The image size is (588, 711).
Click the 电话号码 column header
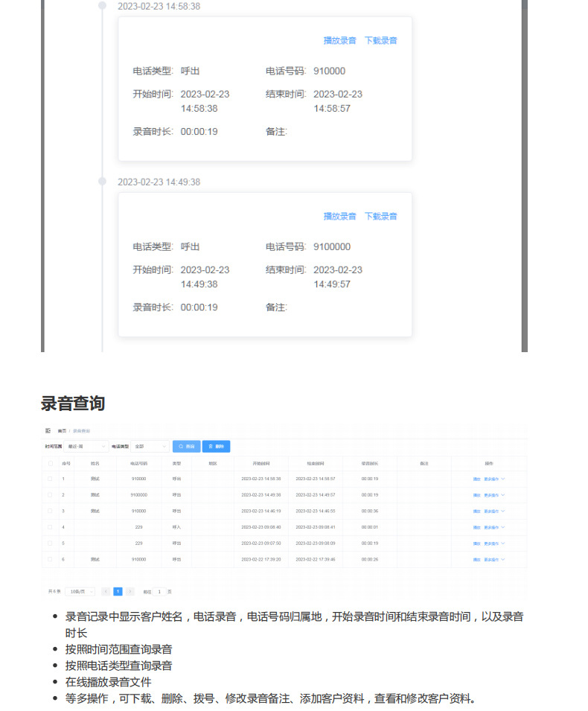[x=138, y=463]
